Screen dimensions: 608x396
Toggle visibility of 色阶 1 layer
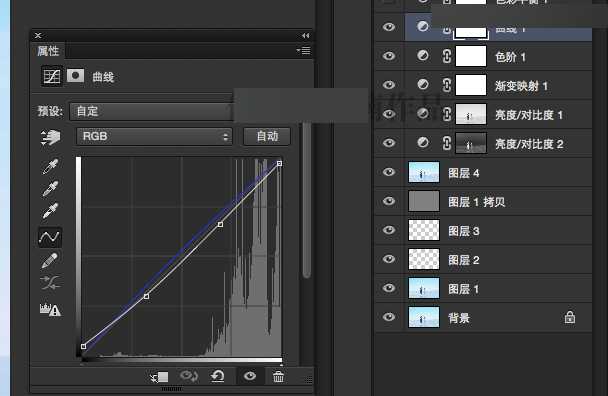point(389,56)
